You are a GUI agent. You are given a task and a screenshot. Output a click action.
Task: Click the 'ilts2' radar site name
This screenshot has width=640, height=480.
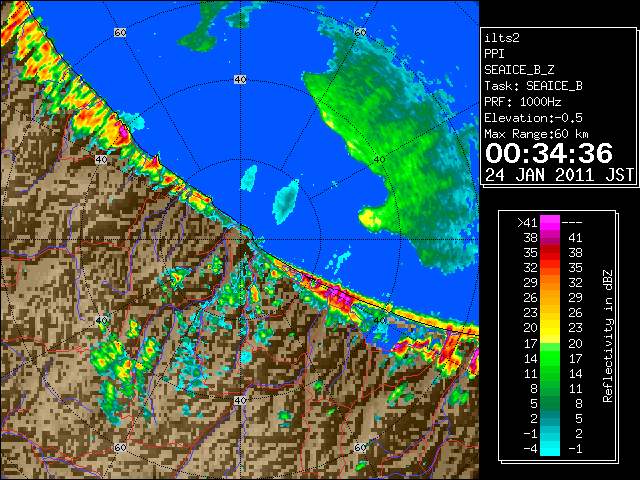coord(502,38)
